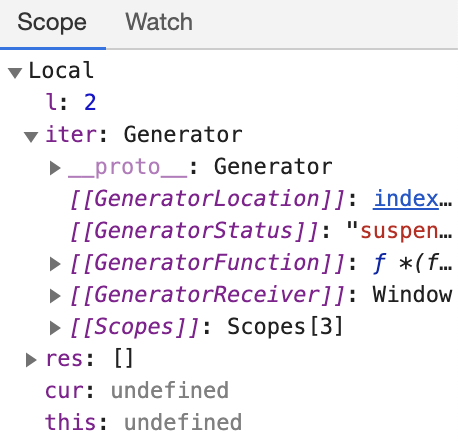This screenshot has width=458, height=442.
Task: Expand the res array
Action: point(31,360)
